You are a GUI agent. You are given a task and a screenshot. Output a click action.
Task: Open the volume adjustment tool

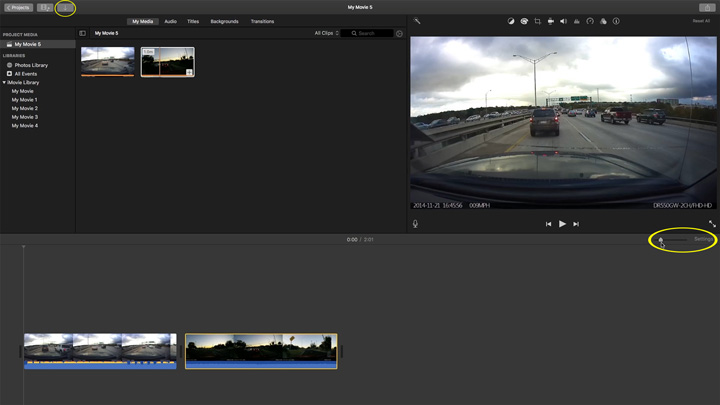pyautogui.click(x=563, y=21)
